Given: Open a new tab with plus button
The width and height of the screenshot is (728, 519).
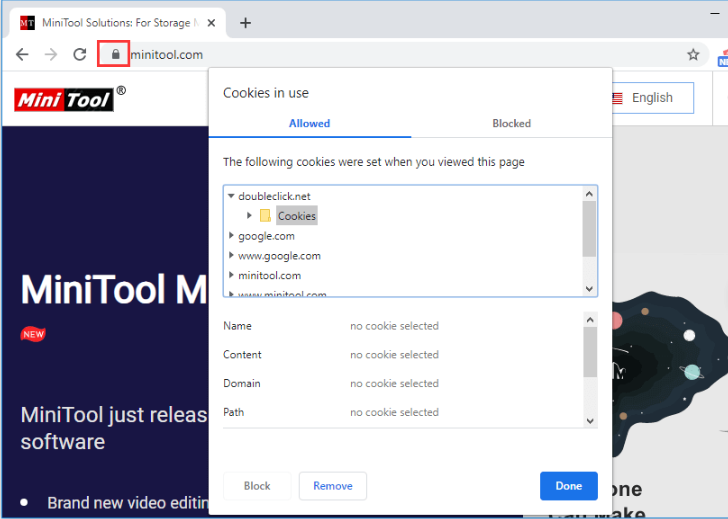Looking at the screenshot, I should coord(246,23).
